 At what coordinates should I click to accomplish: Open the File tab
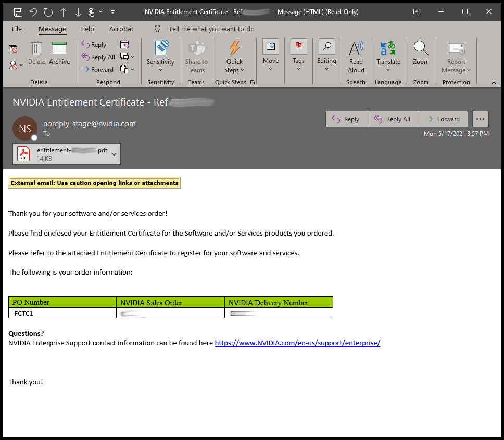click(17, 29)
